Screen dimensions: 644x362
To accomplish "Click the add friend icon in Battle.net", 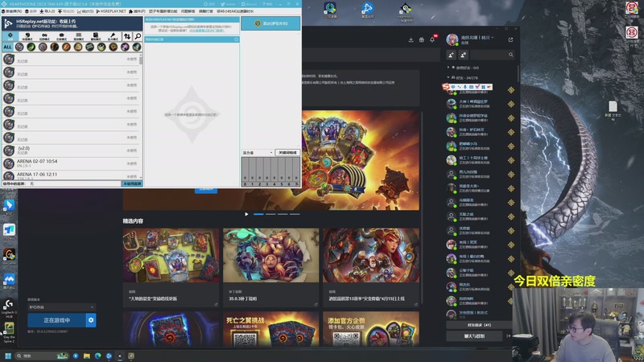I will pos(451,55).
